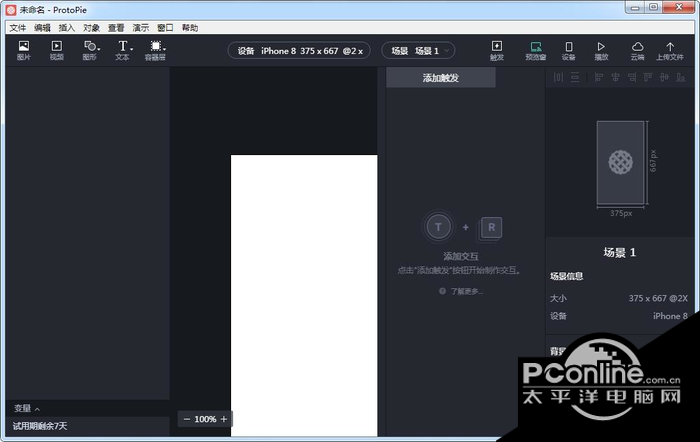
Task: Insert a video with the 视频 tool
Action: [57, 50]
